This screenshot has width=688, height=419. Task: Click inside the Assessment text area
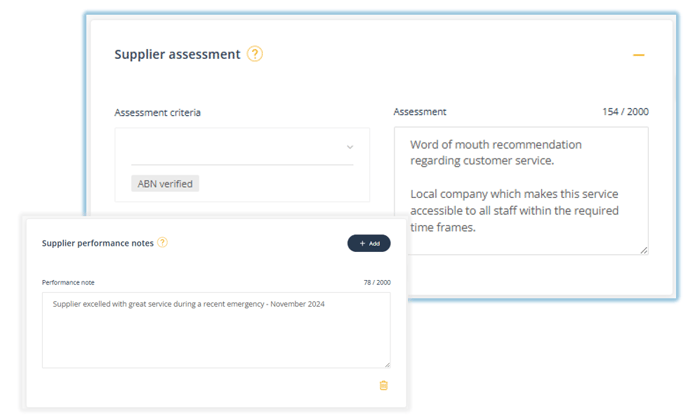click(x=521, y=190)
